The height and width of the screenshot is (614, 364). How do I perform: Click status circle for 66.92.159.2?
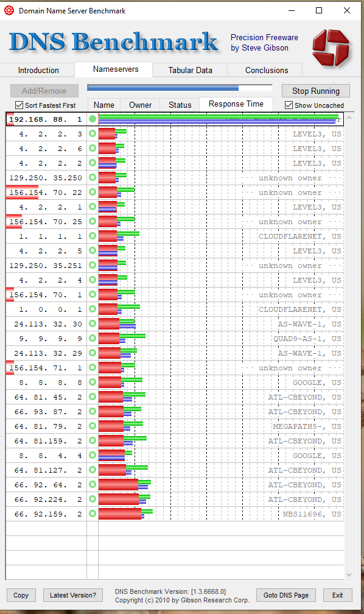(93, 513)
